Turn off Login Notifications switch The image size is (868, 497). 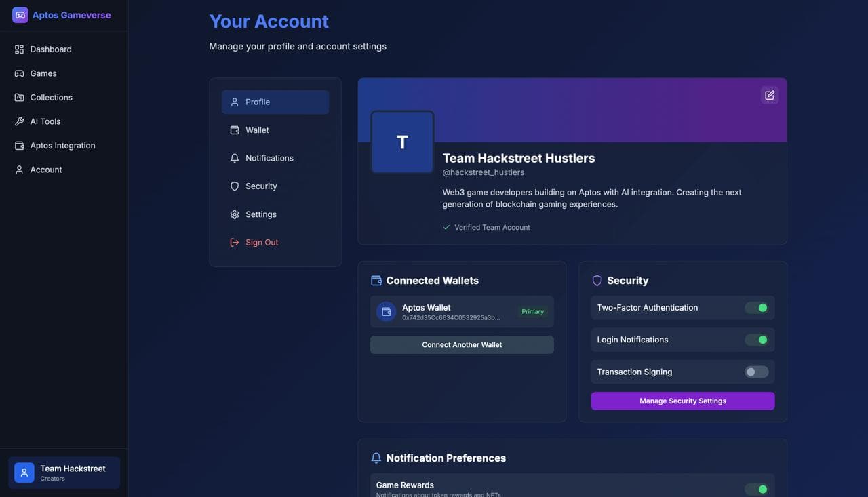(x=756, y=340)
